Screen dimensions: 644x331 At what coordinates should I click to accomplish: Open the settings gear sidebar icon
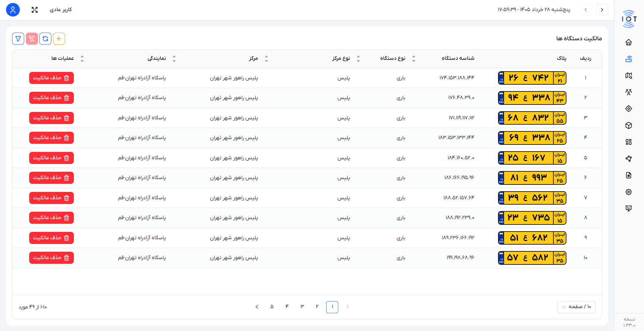pyautogui.click(x=629, y=192)
